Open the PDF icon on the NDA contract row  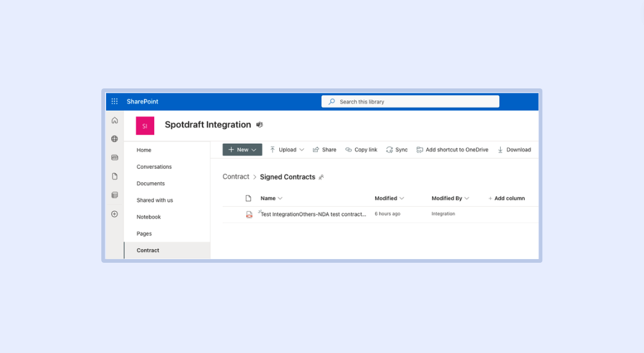(249, 214)
